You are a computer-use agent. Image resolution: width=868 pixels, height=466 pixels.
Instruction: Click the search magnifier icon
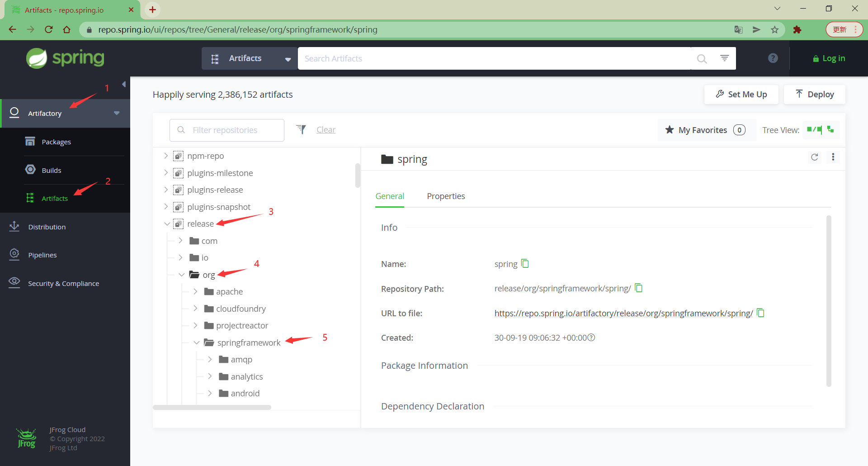pos(702,59)
